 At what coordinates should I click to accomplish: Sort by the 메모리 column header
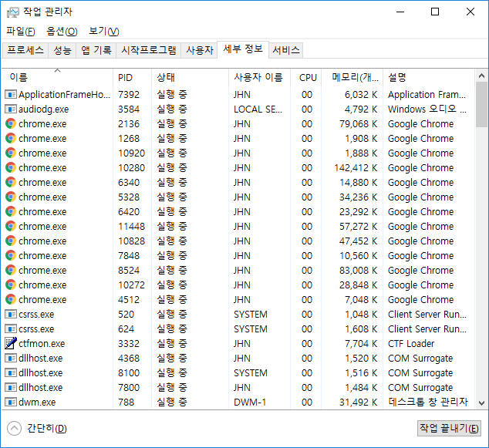tap(352, 77)
